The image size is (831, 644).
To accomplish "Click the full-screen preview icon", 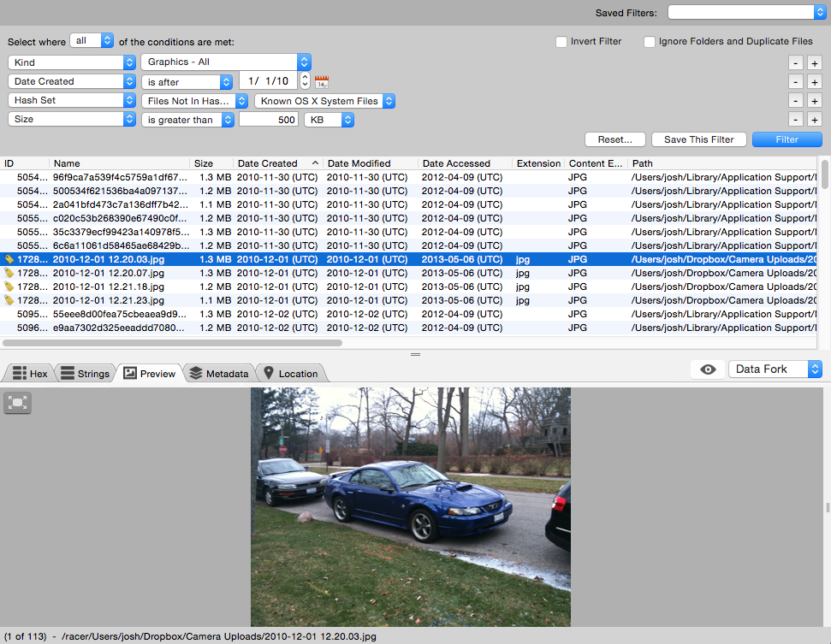I will (x=18, y=403).
